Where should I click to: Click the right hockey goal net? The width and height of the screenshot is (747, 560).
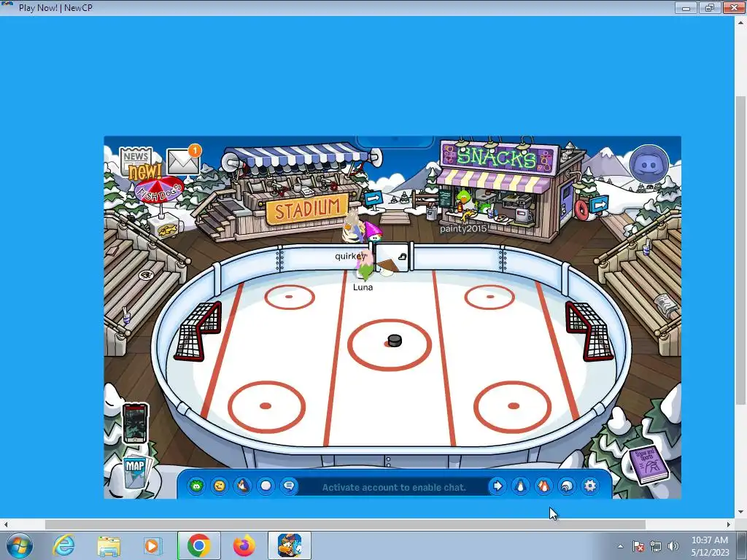(589, 331)
